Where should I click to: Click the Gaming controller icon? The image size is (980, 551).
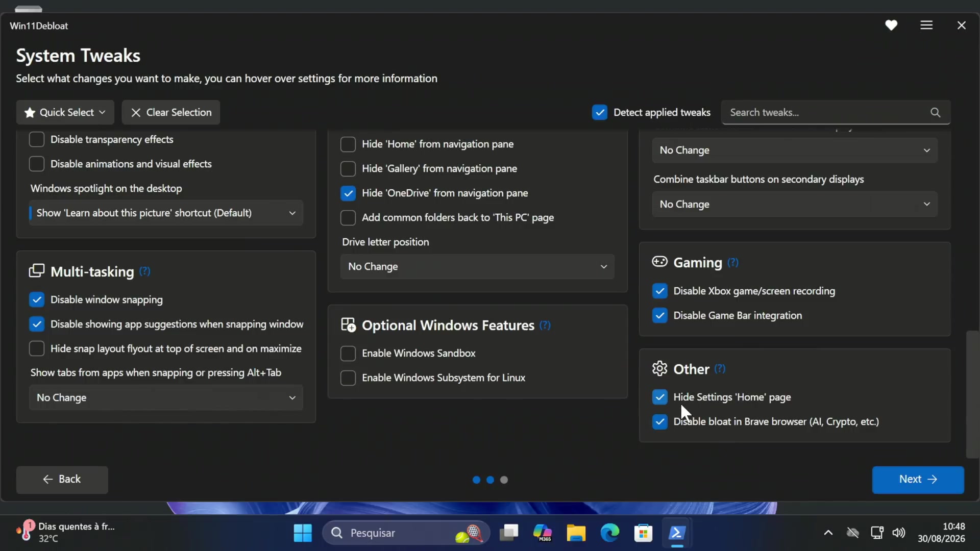point(659,262)
